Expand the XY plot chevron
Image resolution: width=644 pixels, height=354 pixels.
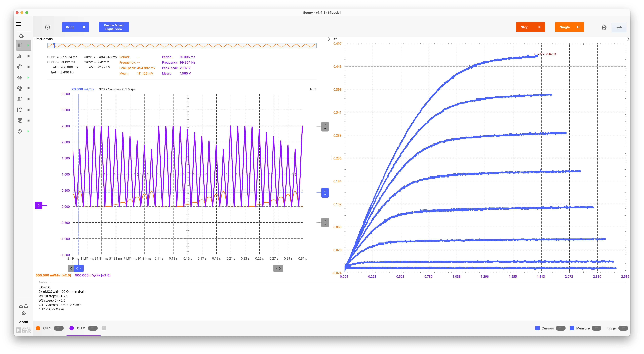[629, 39]
